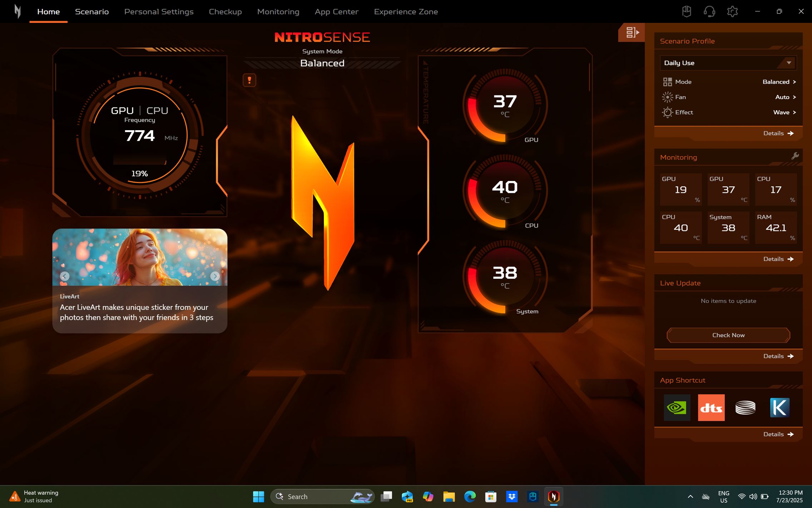Image resolution: width=812 pixels, height=508 pixels.
Task: Launch the NVIDIA app shortcut
Action: pos(677,408)
